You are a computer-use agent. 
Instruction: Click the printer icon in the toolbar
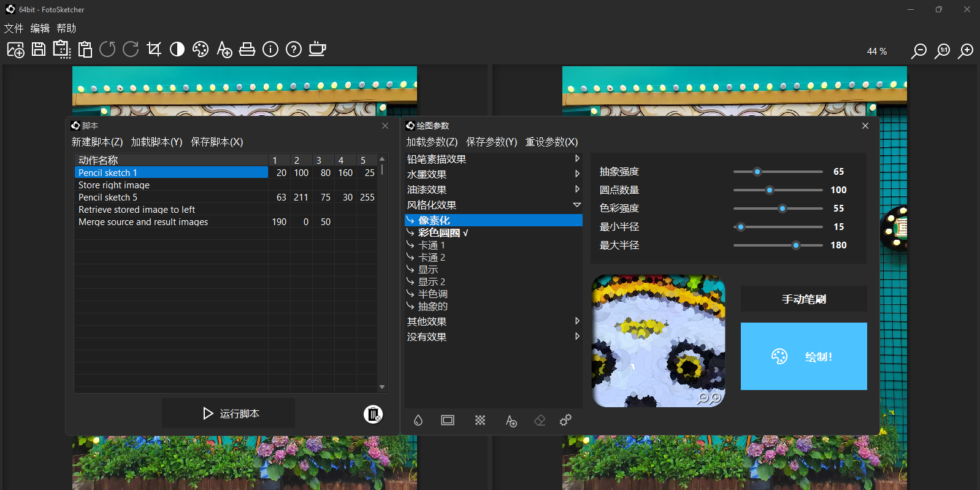[247, 50]
